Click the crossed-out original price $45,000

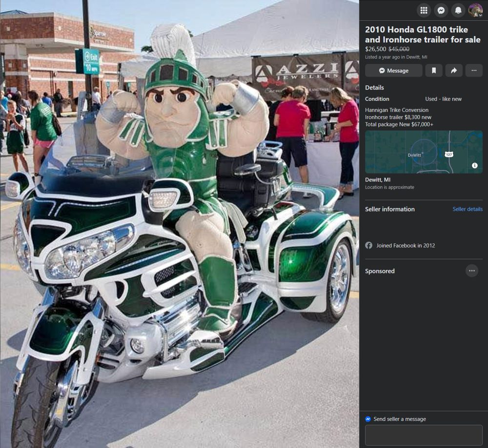click(399, 49)
